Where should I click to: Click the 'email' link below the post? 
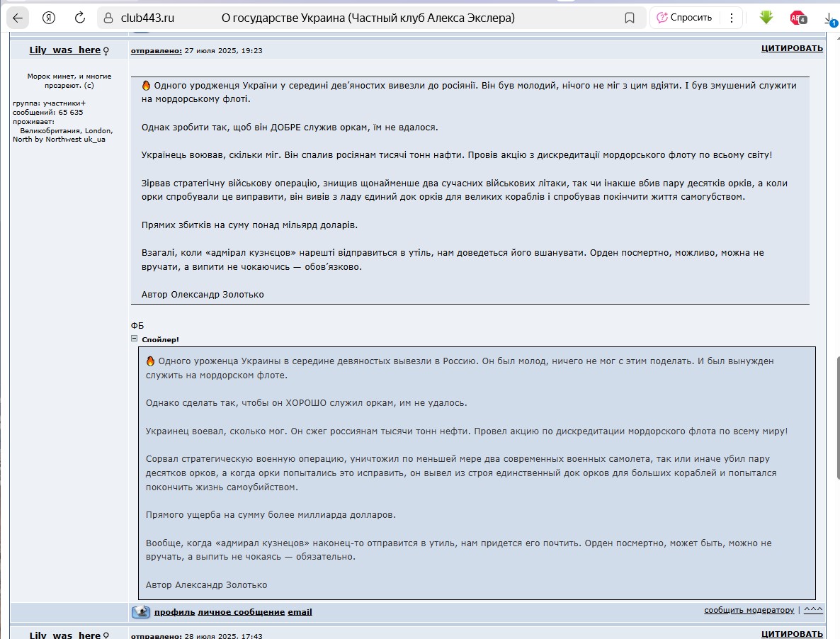click(300, 611)
